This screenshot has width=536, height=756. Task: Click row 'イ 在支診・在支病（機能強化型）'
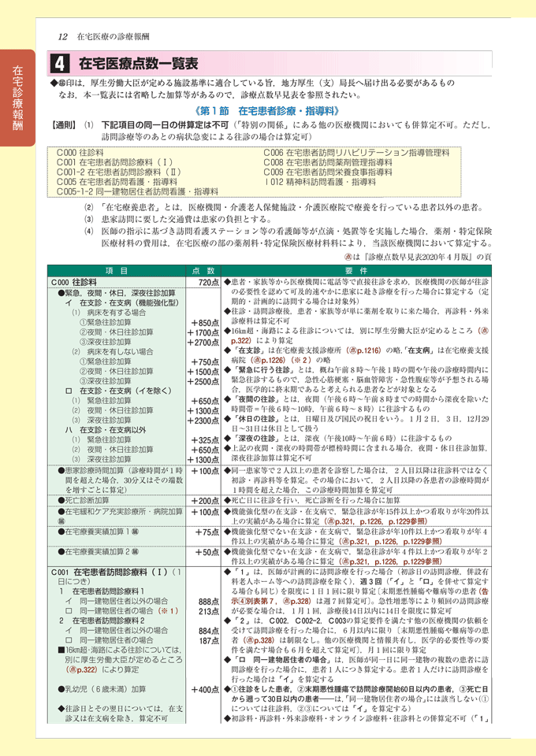click(122, 302)
